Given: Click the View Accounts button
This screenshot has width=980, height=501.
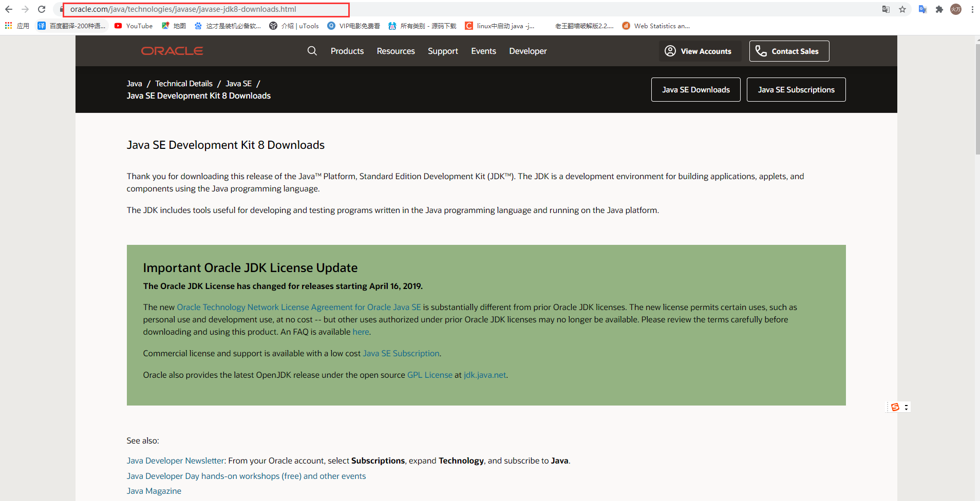Looking at the screenshot, I should pyautogui.click(x=700, y=51).
